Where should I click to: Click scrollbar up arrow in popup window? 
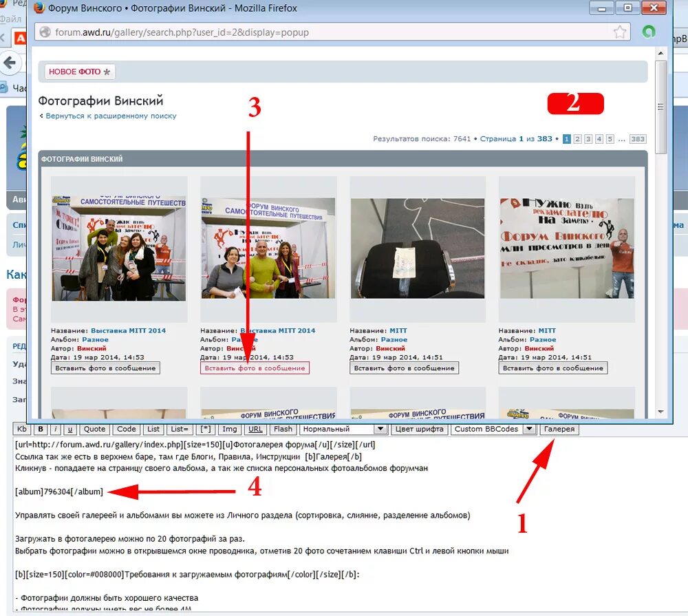(660, 53)
